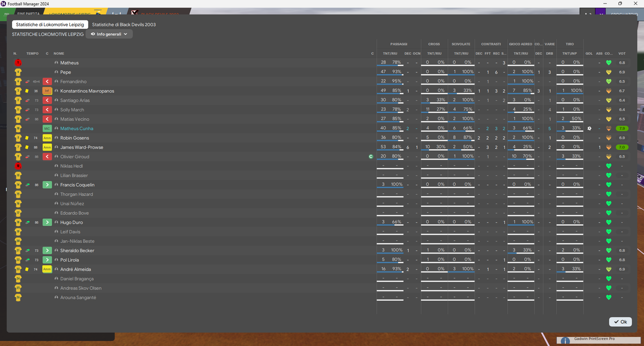Screen dimensions: 644x346
Task: Switch to Statistiche di Lokomotive Leipzig tab
Action: click(x=50, y=24)
